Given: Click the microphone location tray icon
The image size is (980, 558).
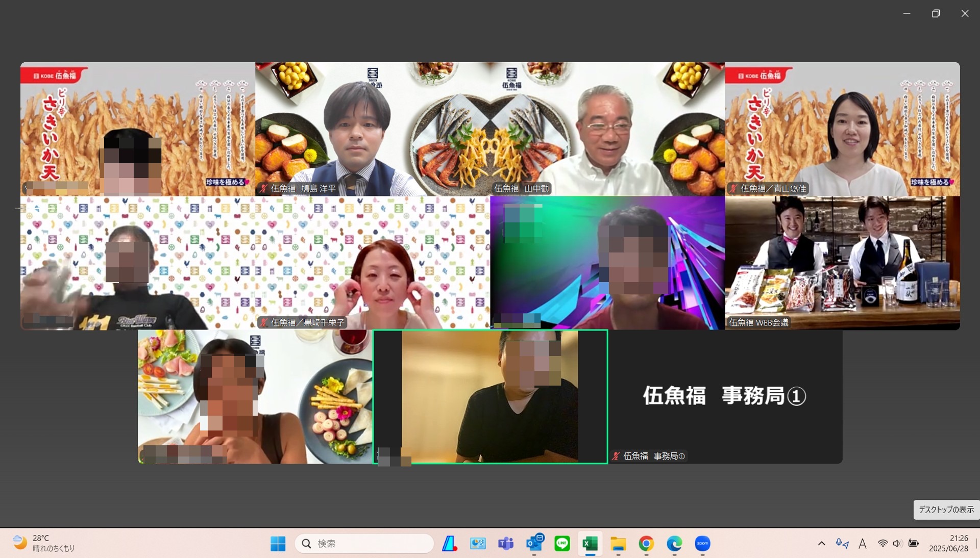Looking at the screenshot, I should 842,544.
